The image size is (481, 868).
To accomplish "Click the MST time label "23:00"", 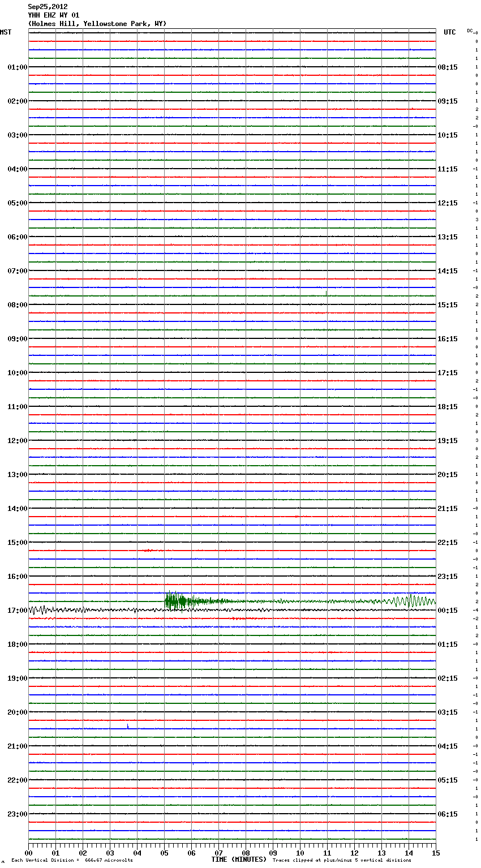I will tap(18, 814).
